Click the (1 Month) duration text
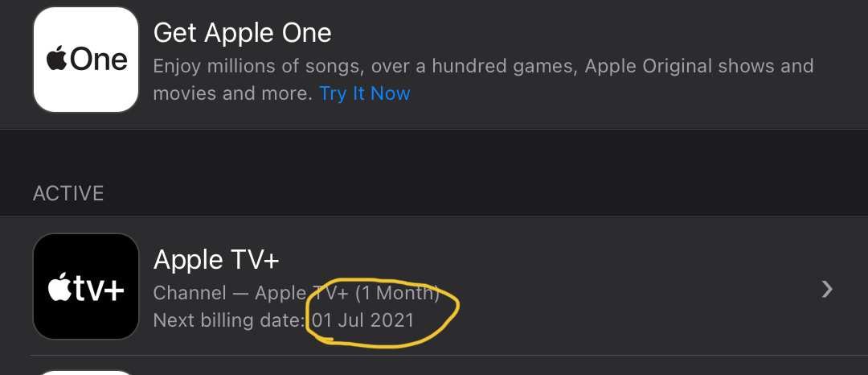The width and height of the screenshot is (868, 375). point(397,293)
